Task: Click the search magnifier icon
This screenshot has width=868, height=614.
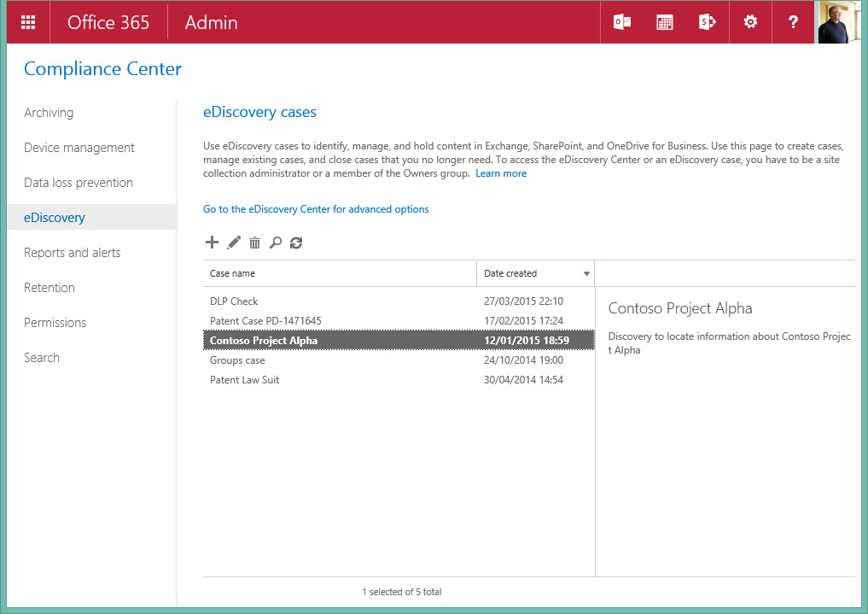Action: point(275,243)
